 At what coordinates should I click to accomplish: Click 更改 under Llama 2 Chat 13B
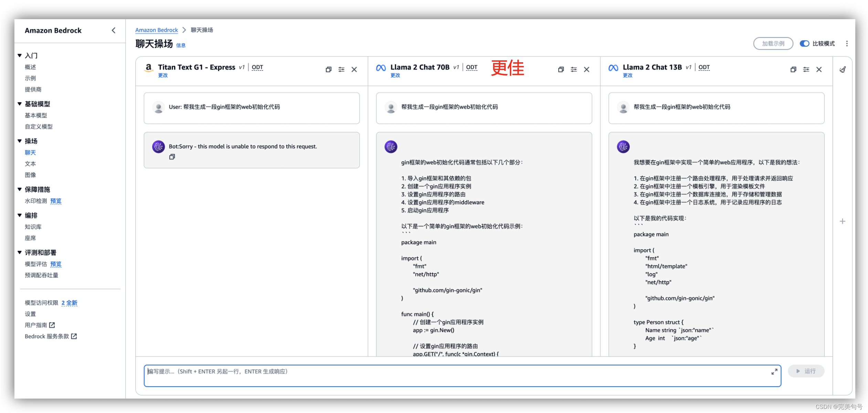[627, 75]
